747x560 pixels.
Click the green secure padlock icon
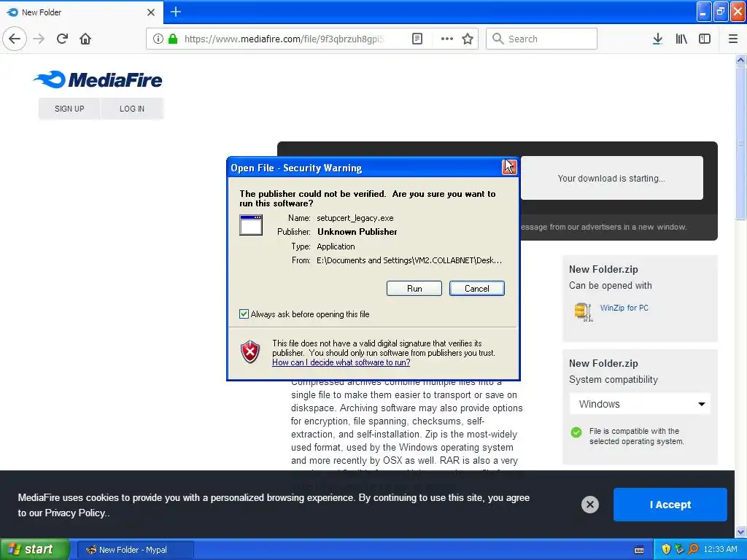[x=173, y=39]
